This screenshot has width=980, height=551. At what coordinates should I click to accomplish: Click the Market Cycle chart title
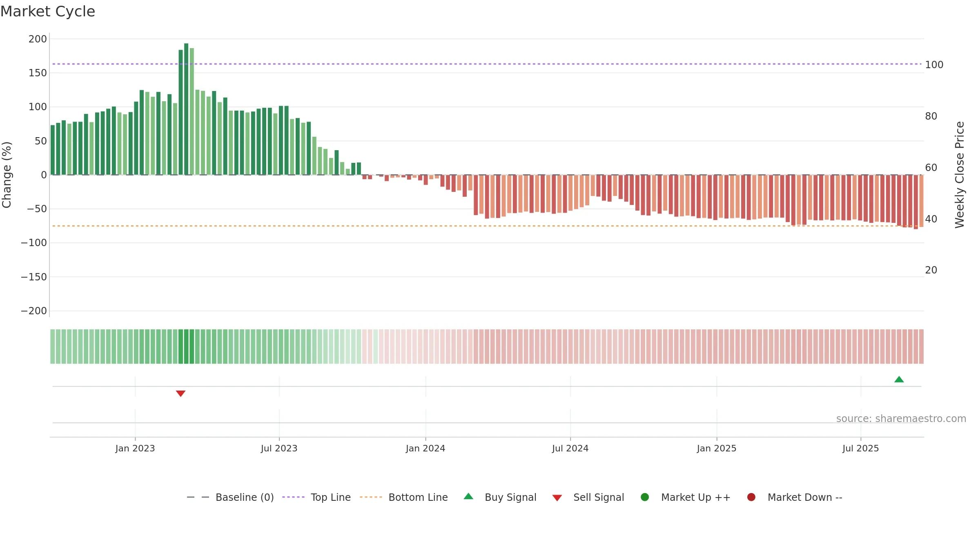click(x=47, y=11)
